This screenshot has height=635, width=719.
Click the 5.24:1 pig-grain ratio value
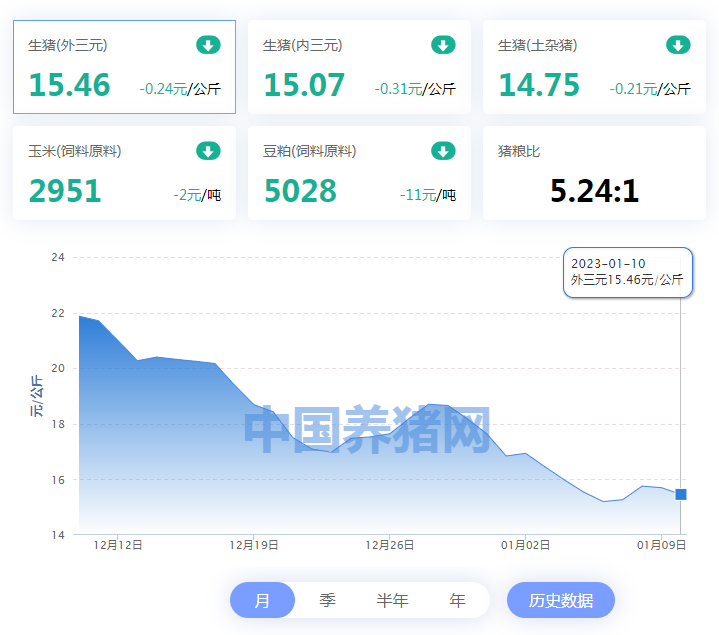point(594,191)
